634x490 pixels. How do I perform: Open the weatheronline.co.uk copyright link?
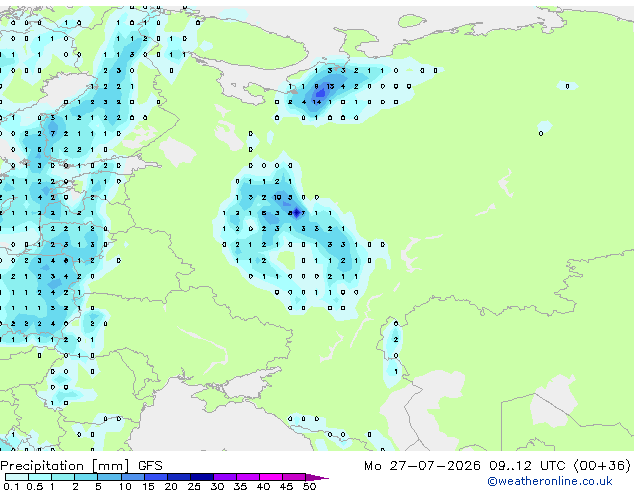pos(550,481)
